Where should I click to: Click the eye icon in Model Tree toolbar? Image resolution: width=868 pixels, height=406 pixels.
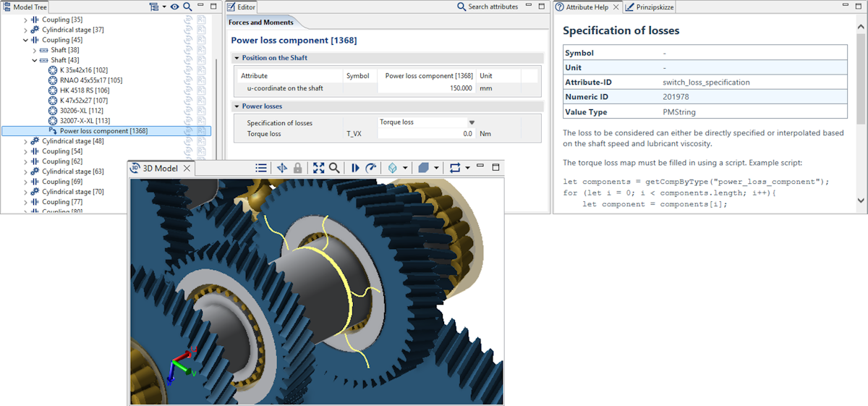click(x=174, y=7)
